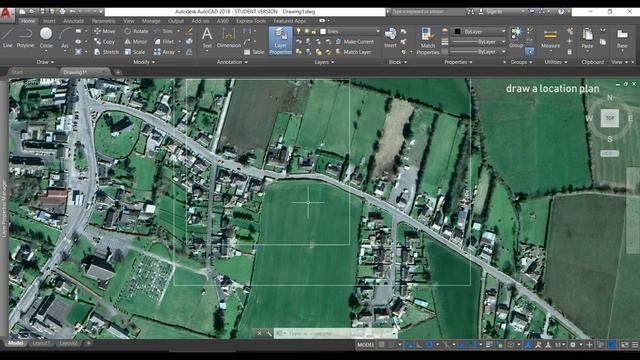Screen dimensions: 640x360
Task: Click the Sign In button
Action: pos(490,12)
